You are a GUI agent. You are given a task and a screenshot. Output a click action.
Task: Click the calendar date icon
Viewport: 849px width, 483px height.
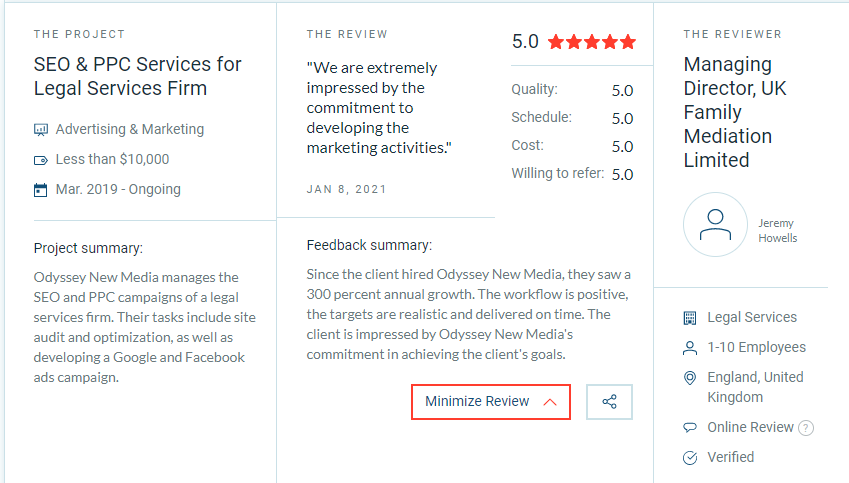pos(41,190)
